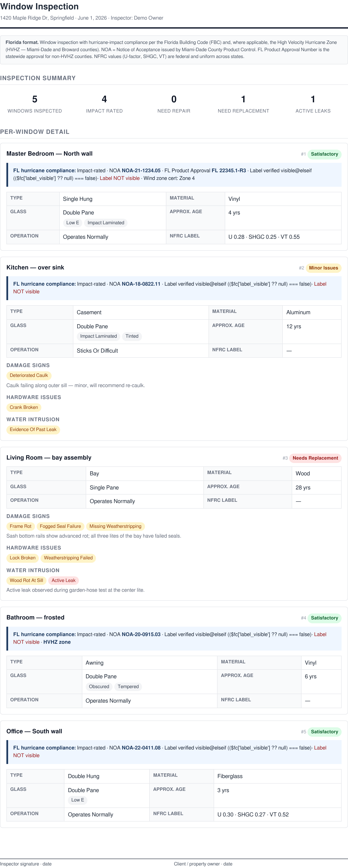The height and width of the screenshot is (868, 348).
Task: Click the Need Replacement summary count
Action: tap(244, 99)
